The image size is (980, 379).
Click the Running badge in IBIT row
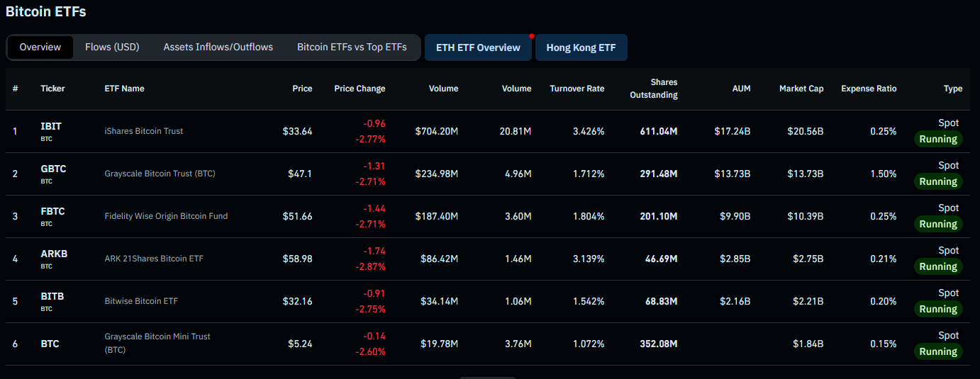pos(938,140)
